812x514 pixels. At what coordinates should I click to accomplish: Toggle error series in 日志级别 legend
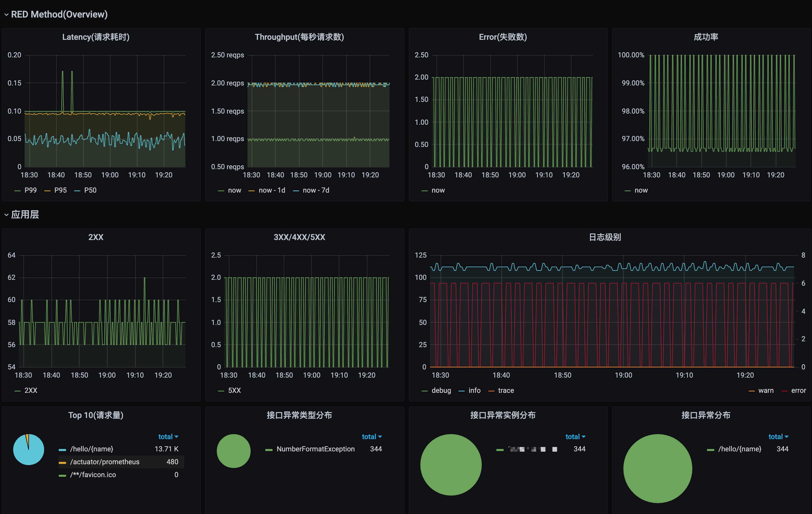coord(799,390)
